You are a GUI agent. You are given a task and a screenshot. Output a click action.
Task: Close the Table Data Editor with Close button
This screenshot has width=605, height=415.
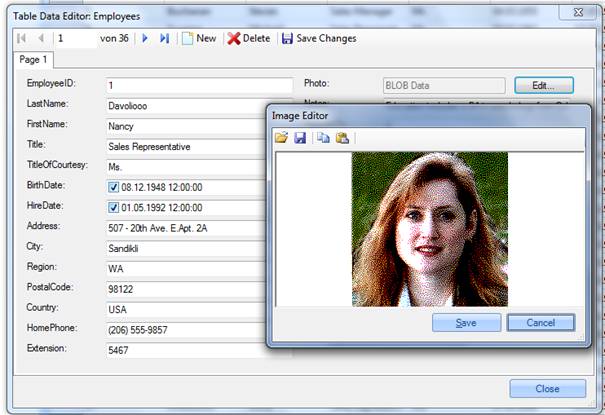pos(548,388)
